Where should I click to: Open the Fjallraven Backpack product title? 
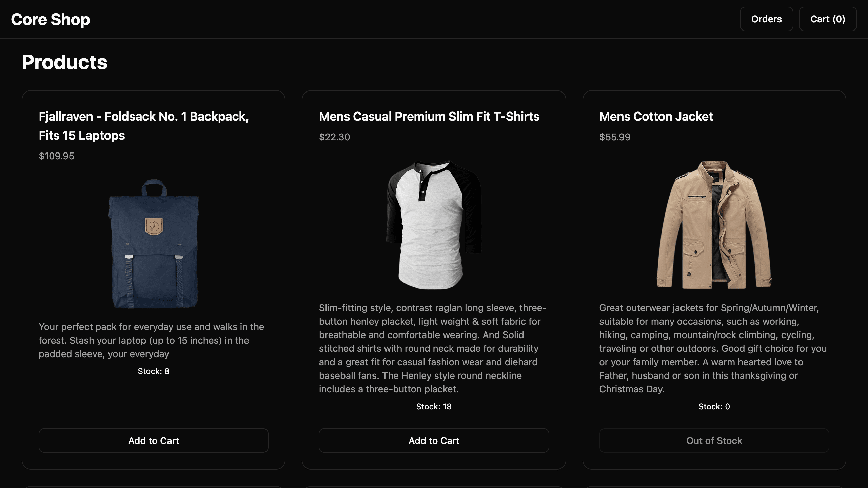(144, 126)
